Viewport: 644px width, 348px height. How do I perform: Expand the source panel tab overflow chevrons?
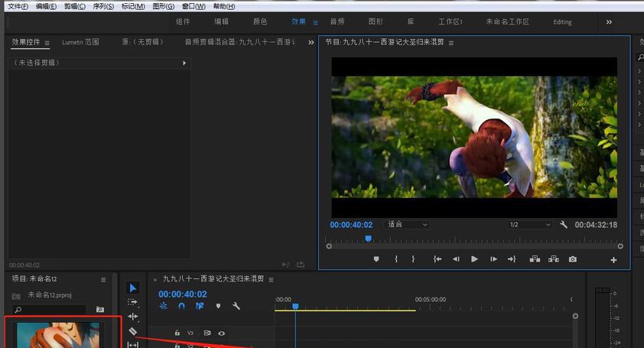coord(311,42)
